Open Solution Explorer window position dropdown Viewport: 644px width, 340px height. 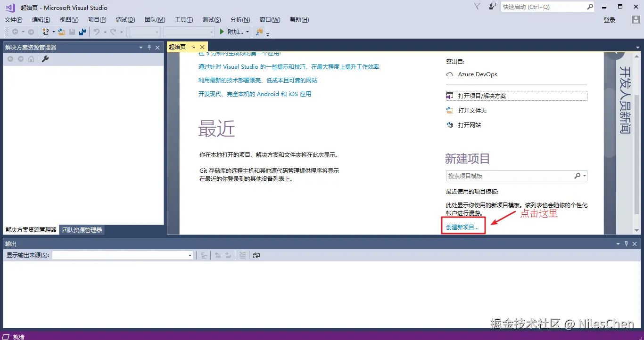point(141,47)
